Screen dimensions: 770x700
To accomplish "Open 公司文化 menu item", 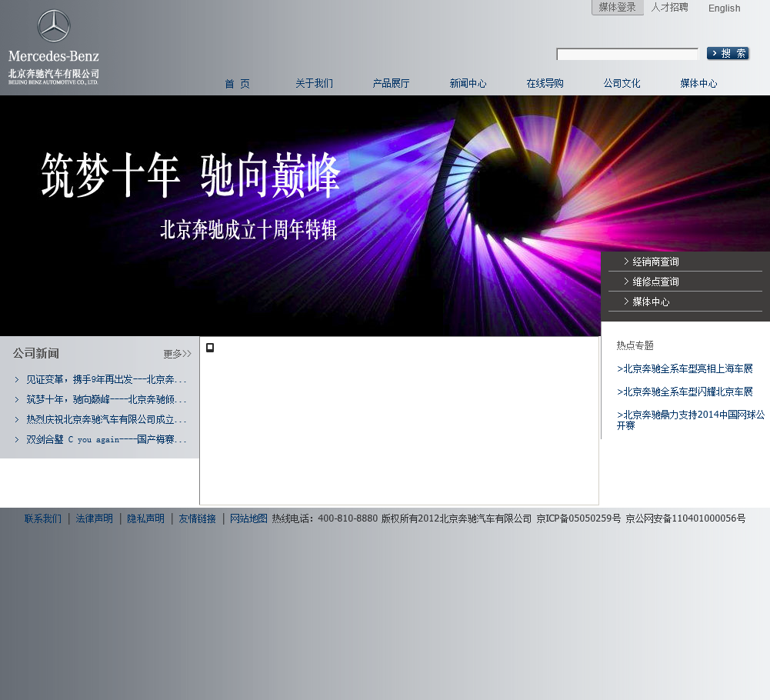I will pos(622,84).
